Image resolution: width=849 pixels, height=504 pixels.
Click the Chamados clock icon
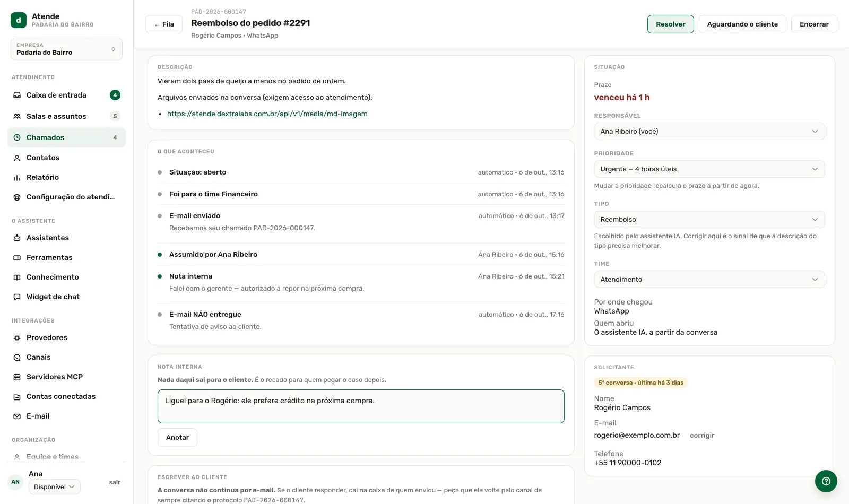(17, 137)
